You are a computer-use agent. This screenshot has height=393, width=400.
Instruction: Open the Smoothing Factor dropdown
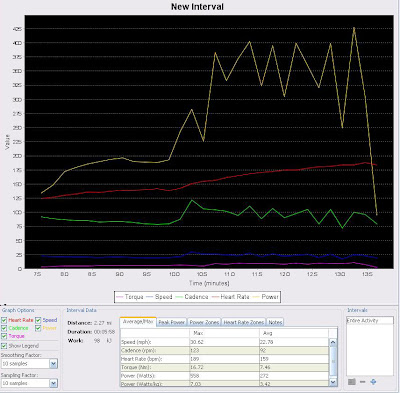54,364
